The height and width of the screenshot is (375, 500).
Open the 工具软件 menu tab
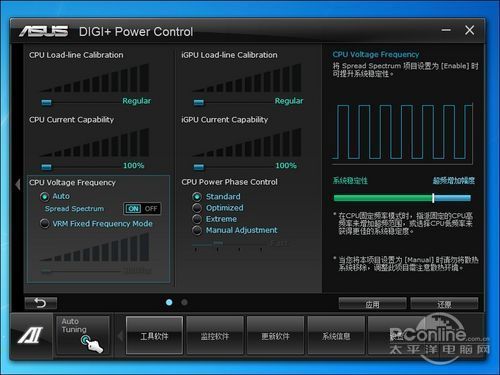(154, 336)
